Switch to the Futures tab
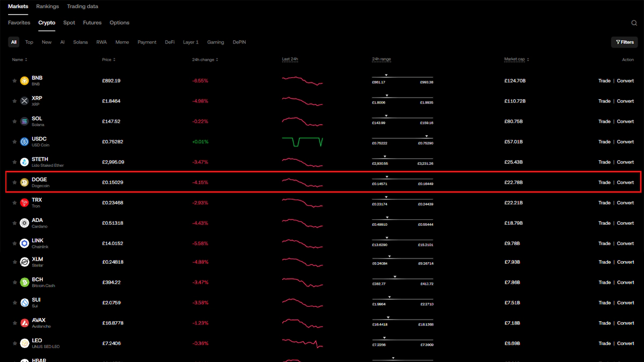The height and width of the screenshot is (362, 644). click(92, 23)
